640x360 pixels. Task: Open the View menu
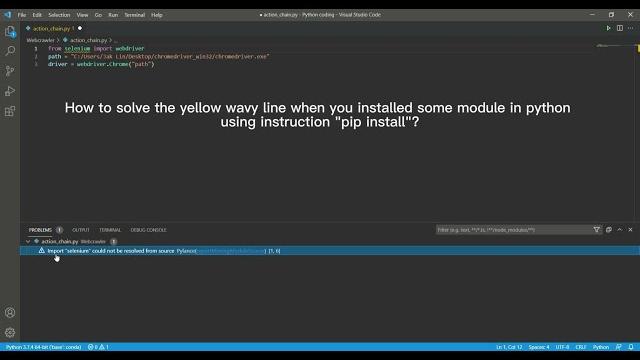(x=82, y=15)
